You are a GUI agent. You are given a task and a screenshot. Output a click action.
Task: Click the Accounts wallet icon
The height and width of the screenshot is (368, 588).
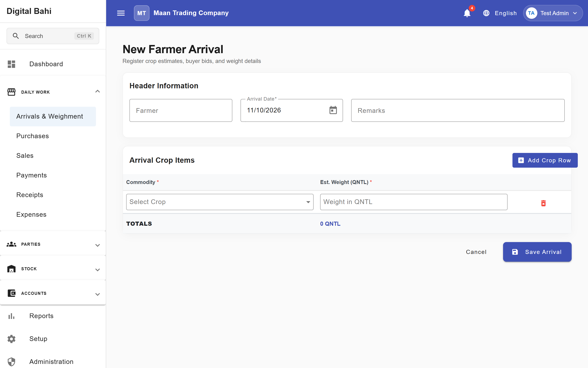coord(11,293)
